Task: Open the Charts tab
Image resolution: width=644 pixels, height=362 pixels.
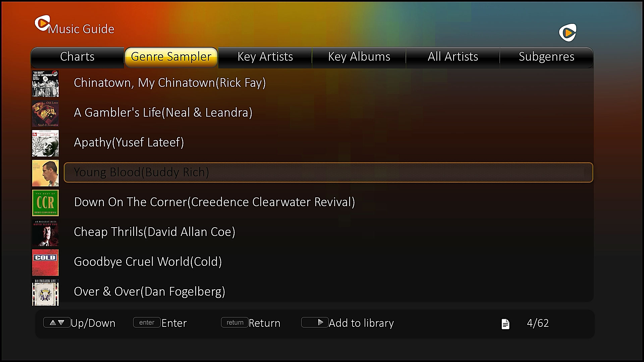Action: point(77,57)
